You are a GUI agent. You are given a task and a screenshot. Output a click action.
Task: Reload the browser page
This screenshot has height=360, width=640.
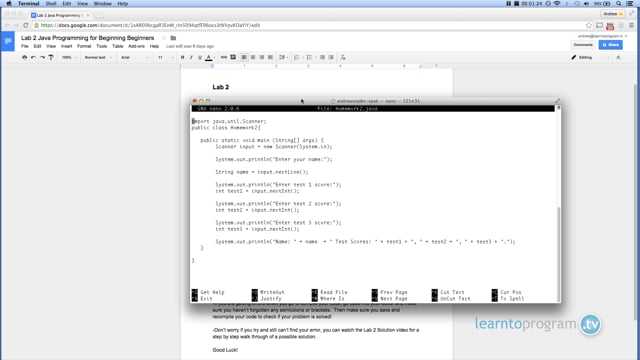(26, 25)
